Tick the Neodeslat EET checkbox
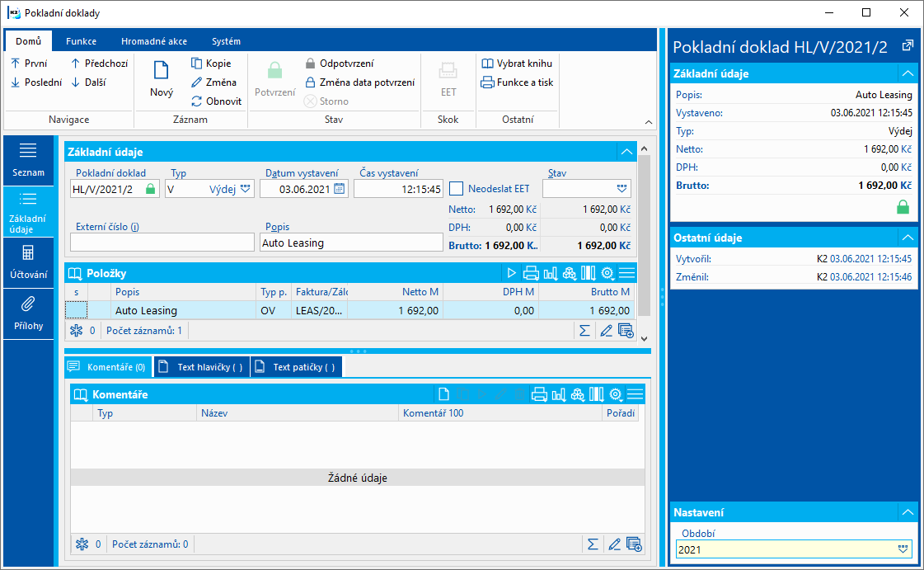 tap(456, 189)
